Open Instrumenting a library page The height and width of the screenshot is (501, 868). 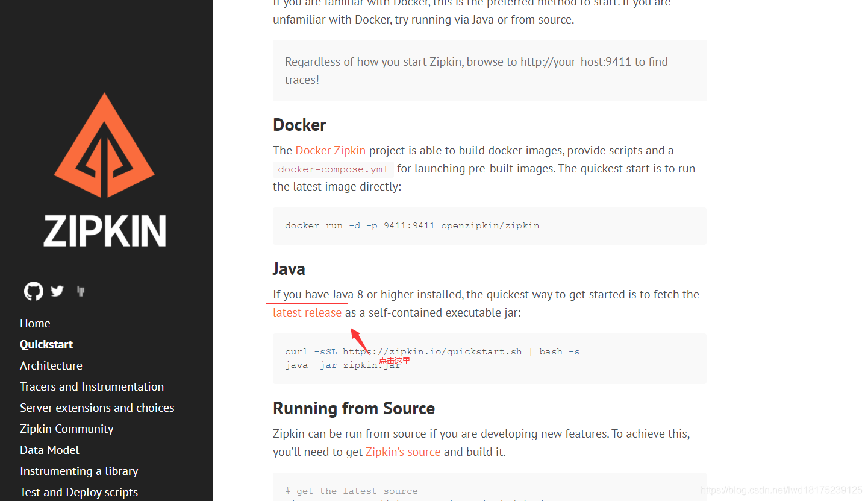[79, 471]
